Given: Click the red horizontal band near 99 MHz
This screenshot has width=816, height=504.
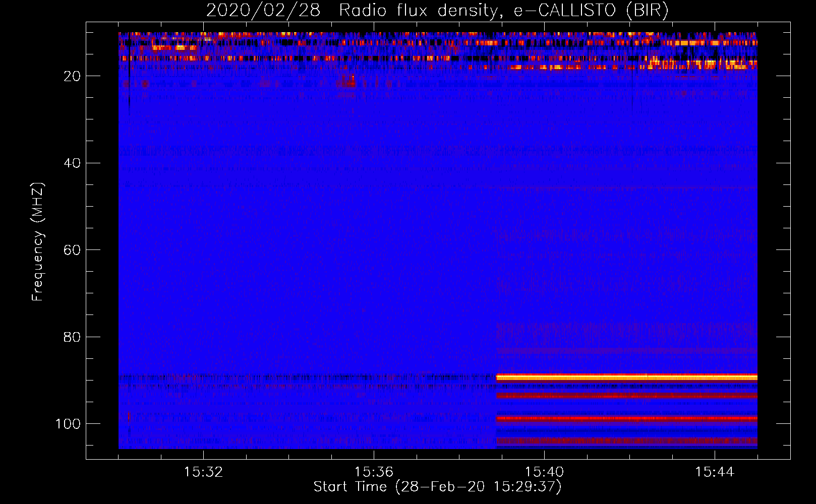Looking at the screenshot, I should click(627, 418).
